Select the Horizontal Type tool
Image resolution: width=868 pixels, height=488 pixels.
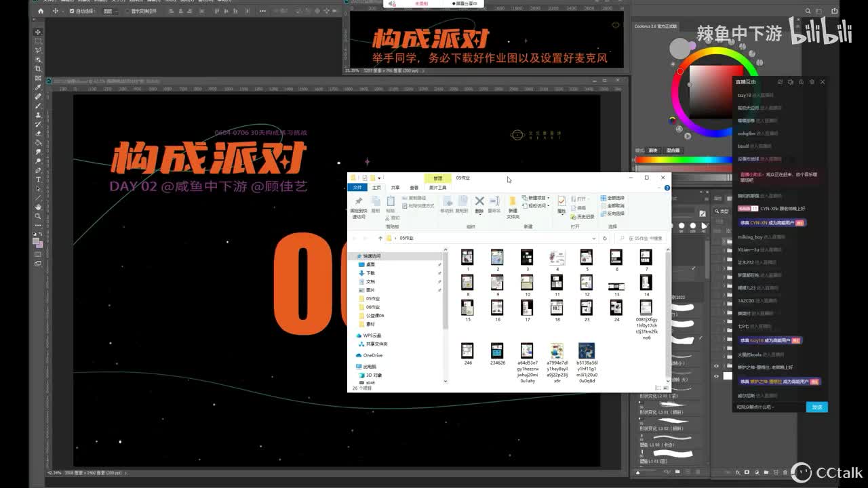click(38, 180)
